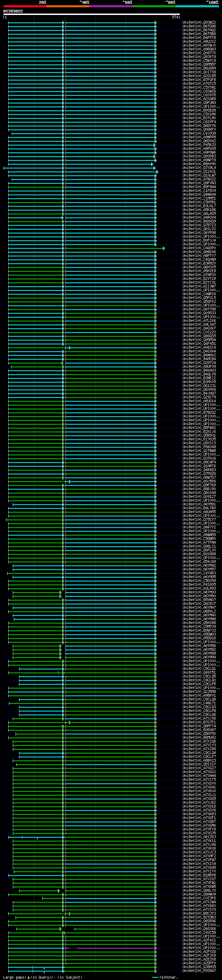
Task: Open hit UniRef100_Q93VT9
Action: point(199,57)
